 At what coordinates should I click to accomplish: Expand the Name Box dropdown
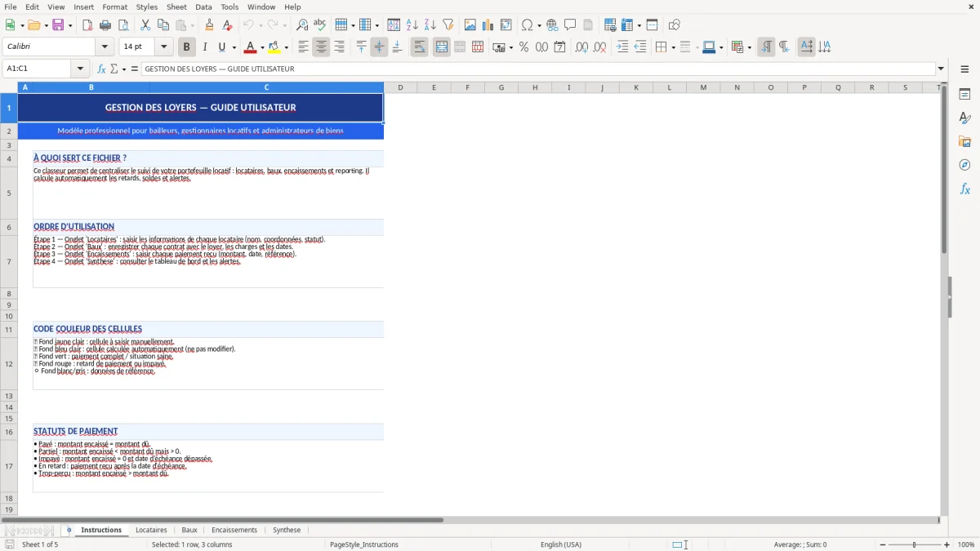pos(80,69)
